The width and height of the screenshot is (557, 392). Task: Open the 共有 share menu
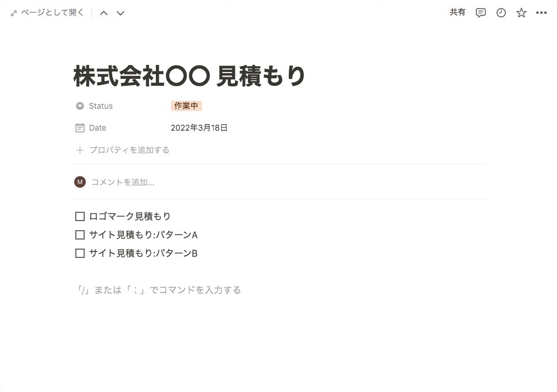click(x=457, y=13)
